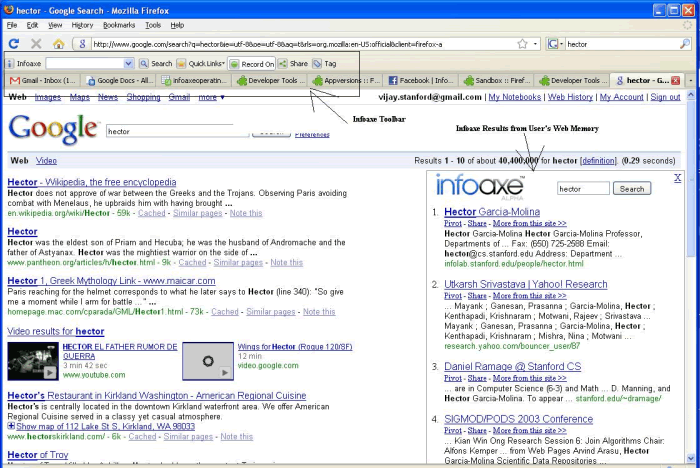The image size is (700, 468).
Task: Open the Tools menu
Action: click(x=153, y=25)
